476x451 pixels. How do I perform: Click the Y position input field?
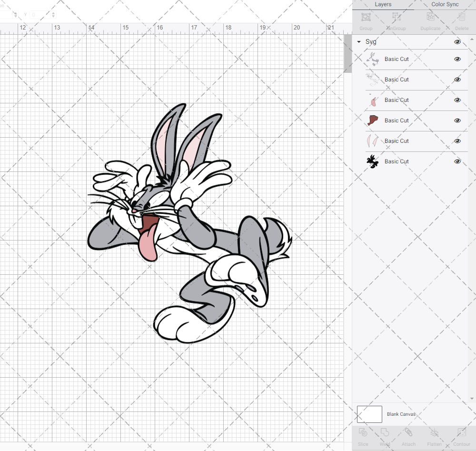[x=40, y=15]
